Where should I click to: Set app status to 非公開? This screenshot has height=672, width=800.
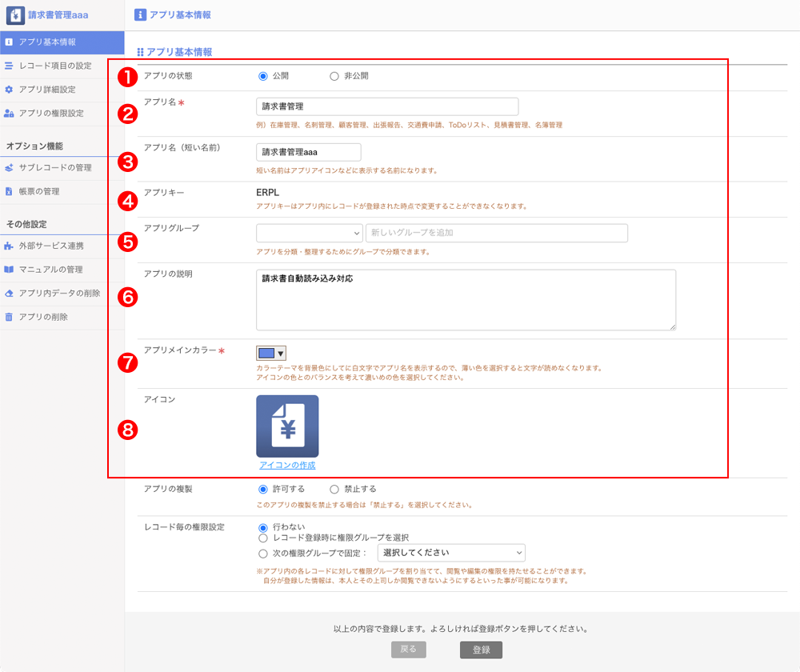pyautogui.click(x=334, y=76)
